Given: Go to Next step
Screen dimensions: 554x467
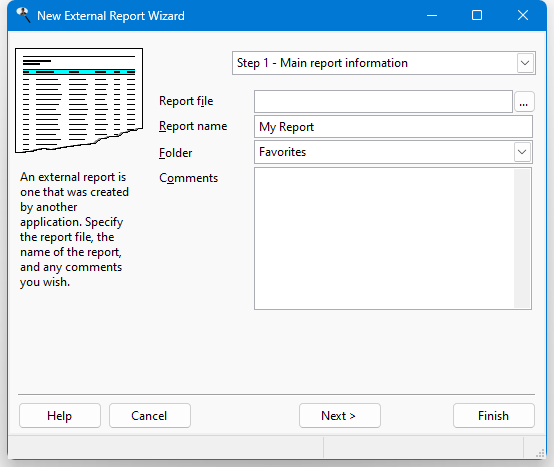Looking at the screenshot, I should (x=340, y=416).
